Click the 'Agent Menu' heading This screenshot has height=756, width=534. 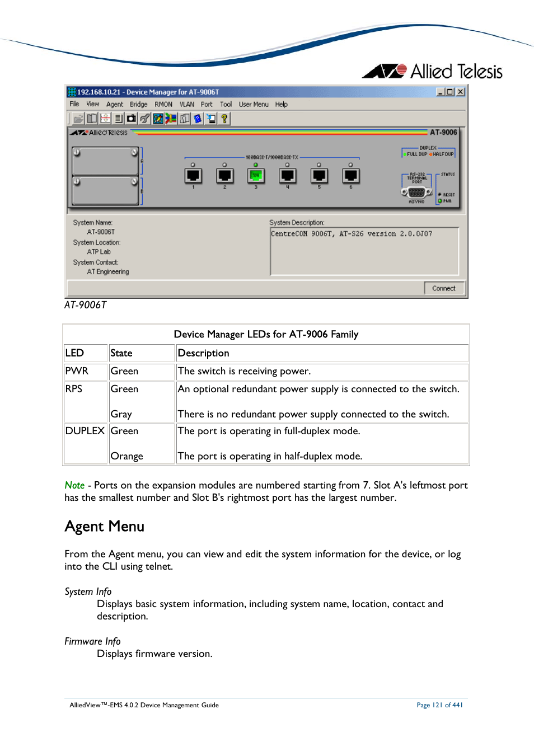point(105,527)
